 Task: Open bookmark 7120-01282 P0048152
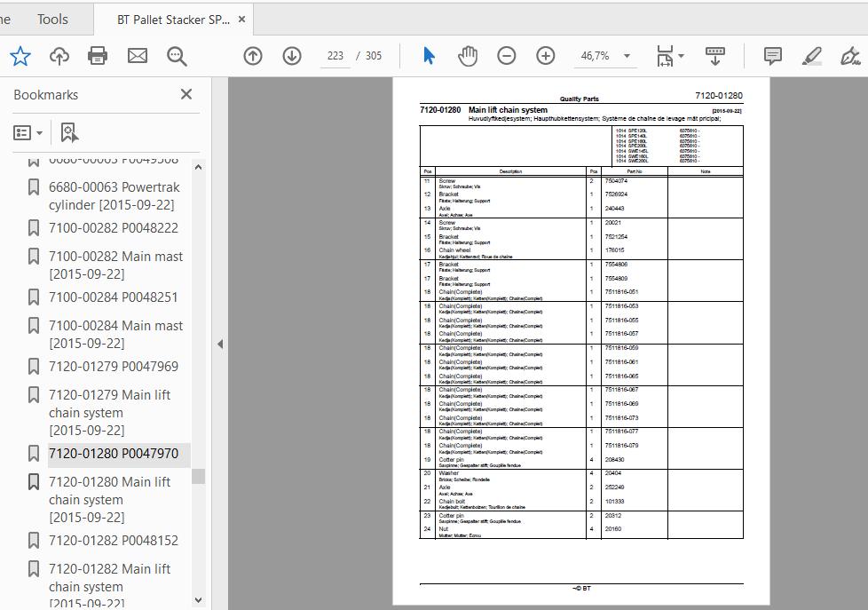[113, 540]
